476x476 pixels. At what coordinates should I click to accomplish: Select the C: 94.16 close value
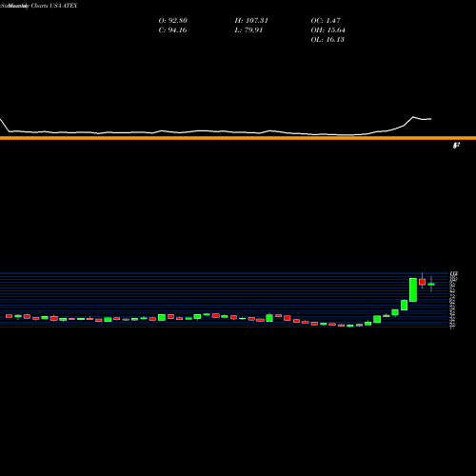[172, 30]
